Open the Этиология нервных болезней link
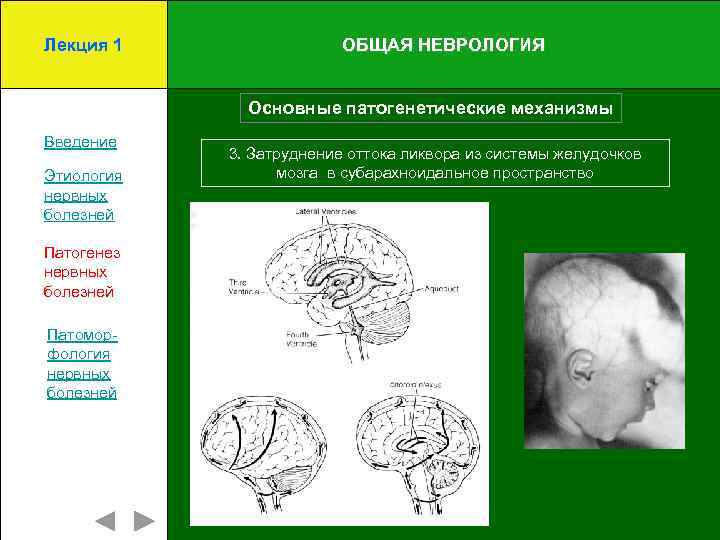Viewport: 720px width, 540px height. click(83, 195)
